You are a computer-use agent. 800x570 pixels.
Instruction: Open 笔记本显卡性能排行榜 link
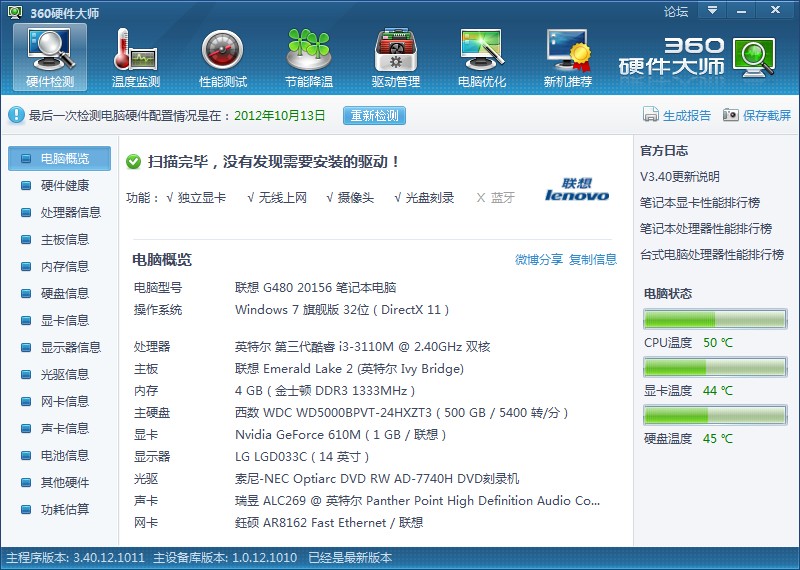coord(700,203)
